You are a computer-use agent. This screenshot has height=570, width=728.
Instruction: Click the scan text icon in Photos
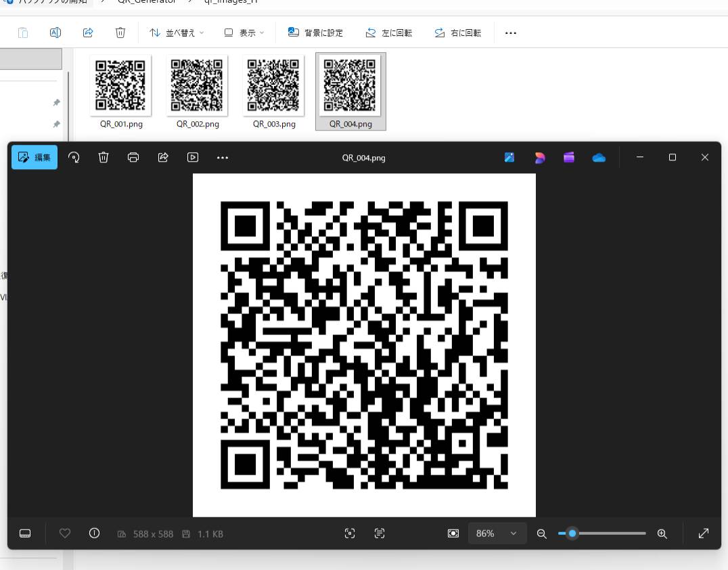(380, 533)
